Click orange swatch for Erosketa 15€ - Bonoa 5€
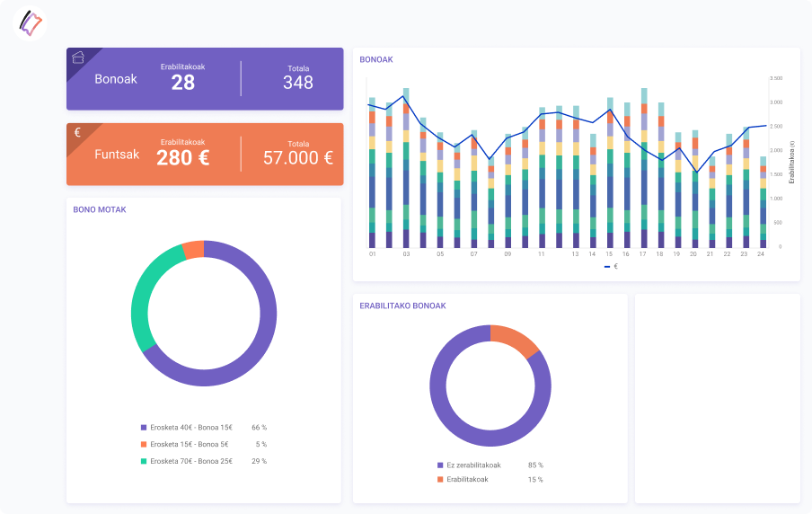Screen dimensions: 812x514 pyautogui.click(x=144, y=444)
